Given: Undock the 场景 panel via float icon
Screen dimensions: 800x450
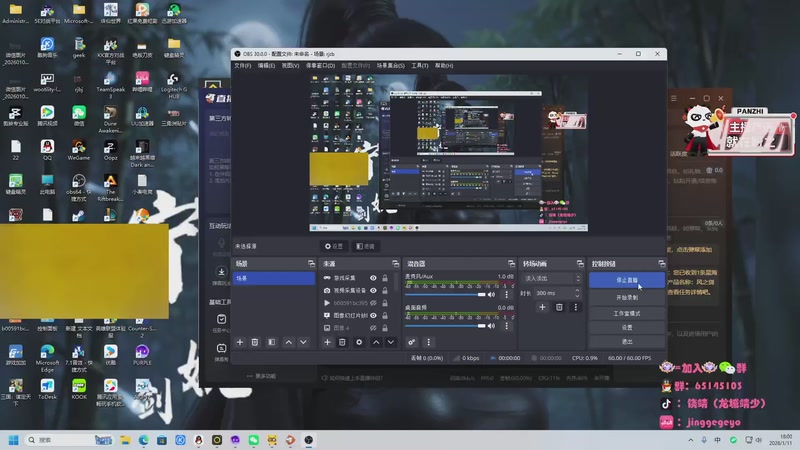Looking at the screenshot, I should click(311, 264).
